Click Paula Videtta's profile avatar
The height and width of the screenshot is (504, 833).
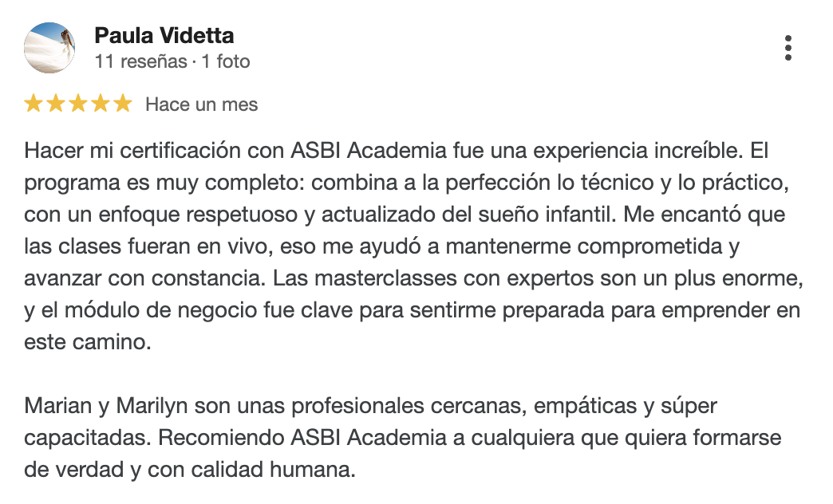(x=50, y=47)
